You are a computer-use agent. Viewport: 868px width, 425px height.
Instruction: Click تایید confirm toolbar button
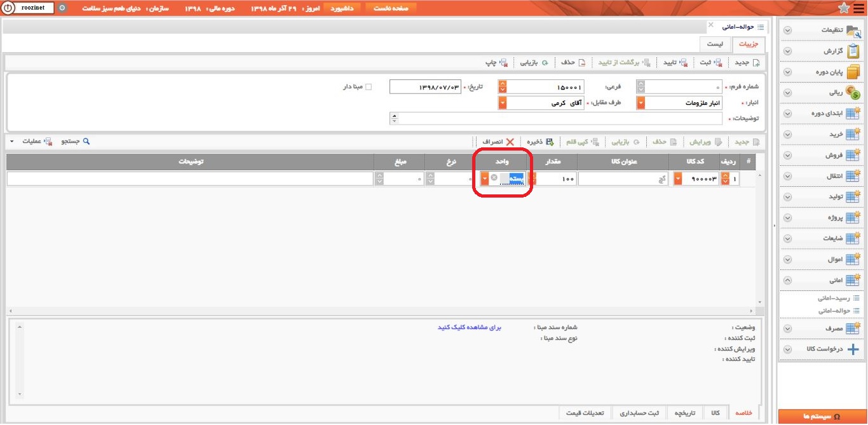coord(675,62)
